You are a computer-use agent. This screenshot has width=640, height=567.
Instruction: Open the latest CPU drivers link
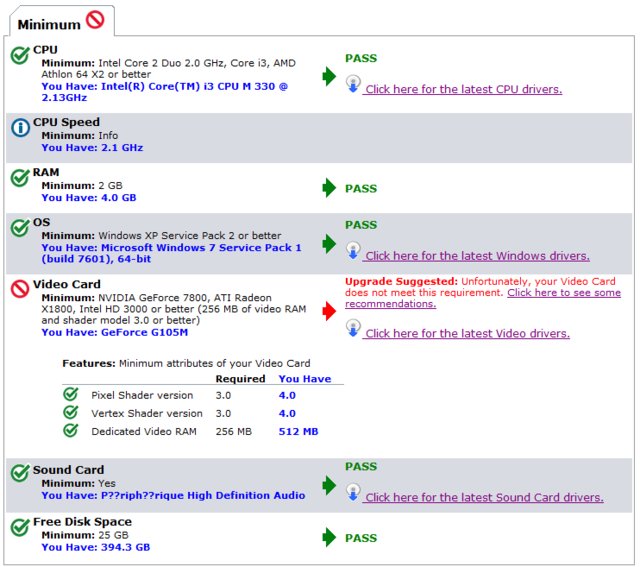[463, 90]
